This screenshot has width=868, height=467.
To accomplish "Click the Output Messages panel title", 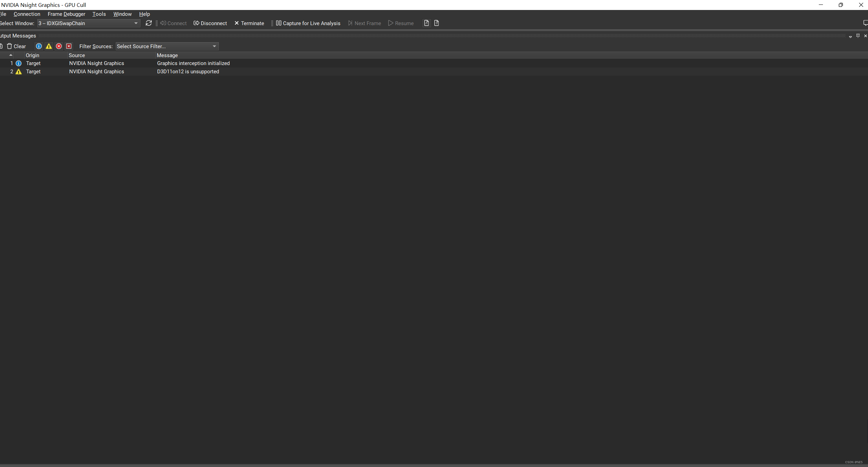I will (18, 36).
